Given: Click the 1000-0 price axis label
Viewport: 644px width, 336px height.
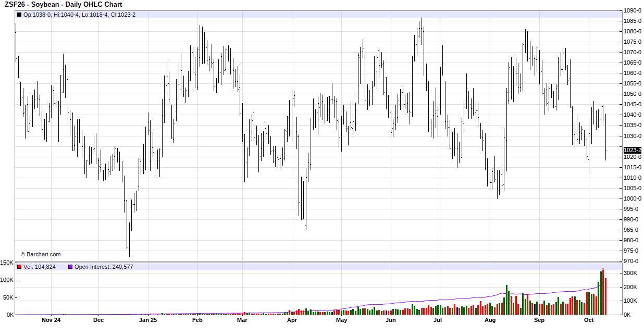Looking at the screenshot, I should coord(632,198).
